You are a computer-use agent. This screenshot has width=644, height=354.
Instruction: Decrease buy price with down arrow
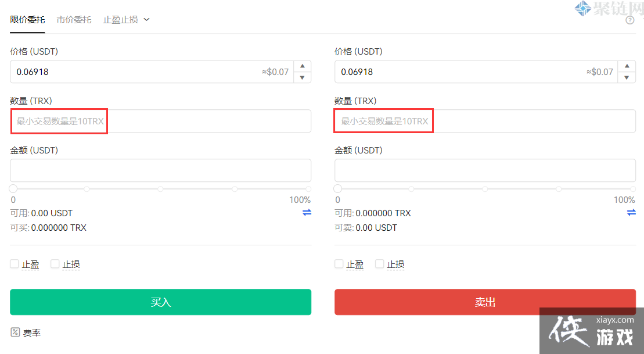pyautogui.click(x=302, y=77)
